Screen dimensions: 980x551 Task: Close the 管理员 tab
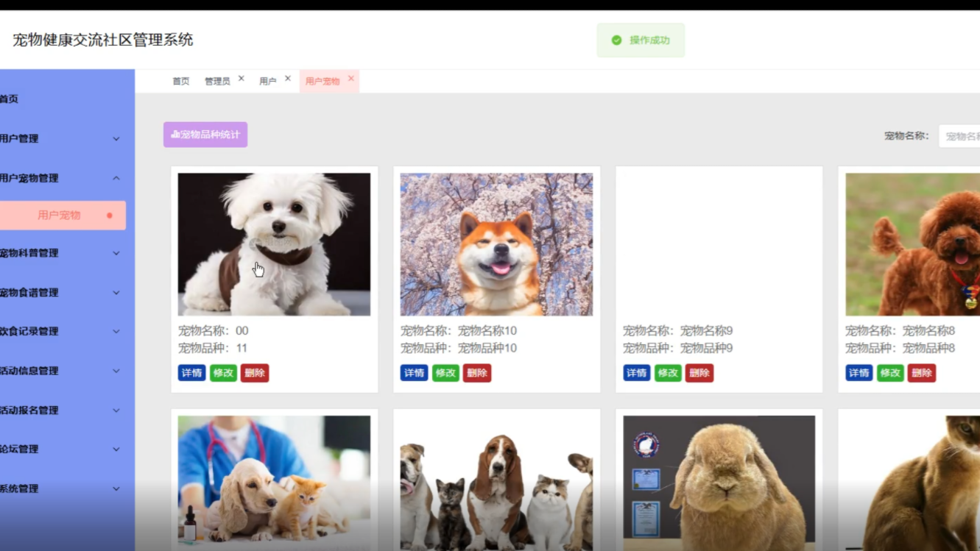click(x=241, y=79)
